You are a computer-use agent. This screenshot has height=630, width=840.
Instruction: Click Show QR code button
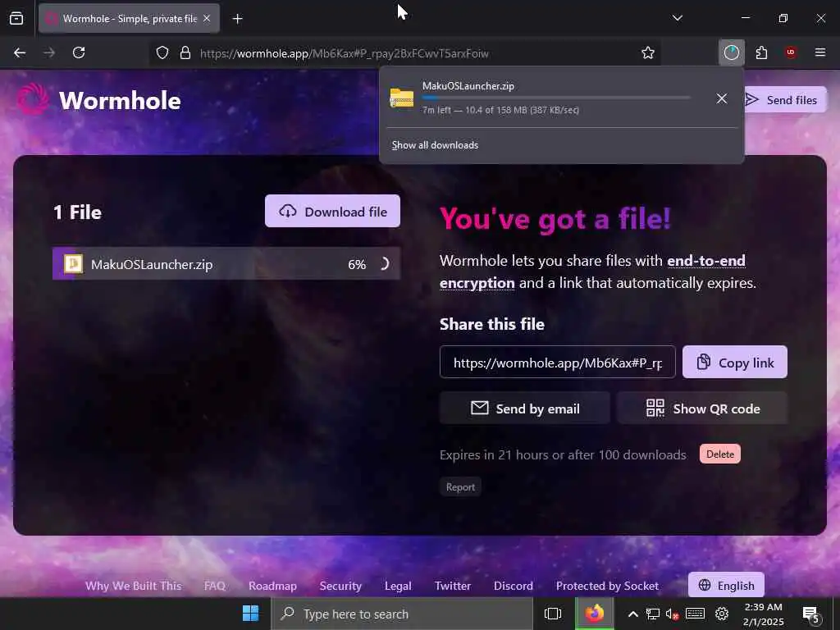coord(702,409)
